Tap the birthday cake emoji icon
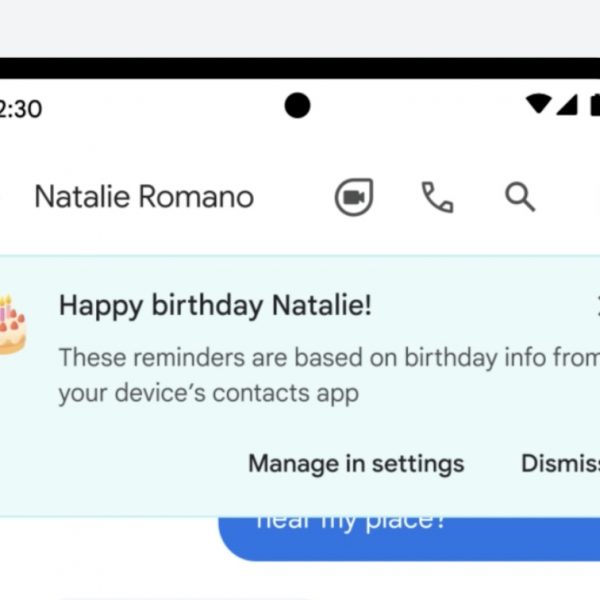600x600 pixels. pos(11,324)
